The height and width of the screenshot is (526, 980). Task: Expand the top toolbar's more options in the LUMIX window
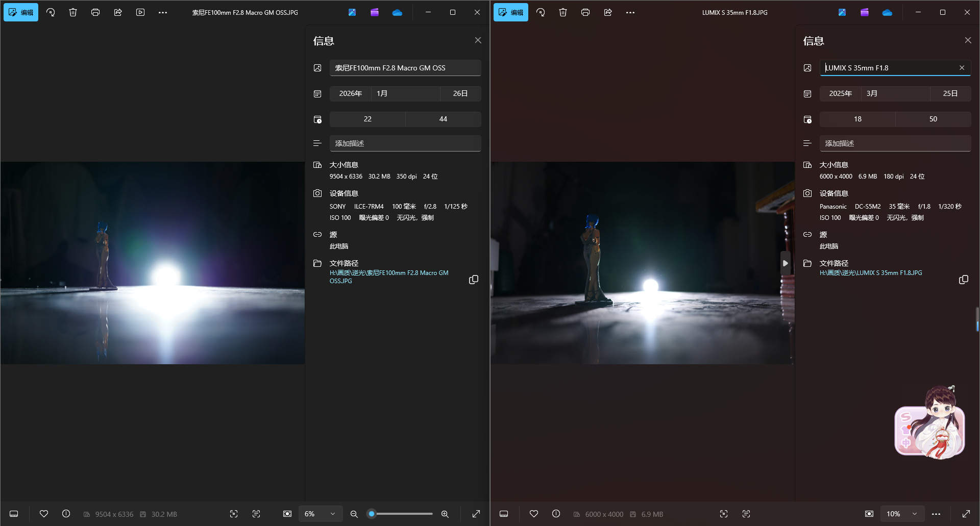click(x=630, y=12)
